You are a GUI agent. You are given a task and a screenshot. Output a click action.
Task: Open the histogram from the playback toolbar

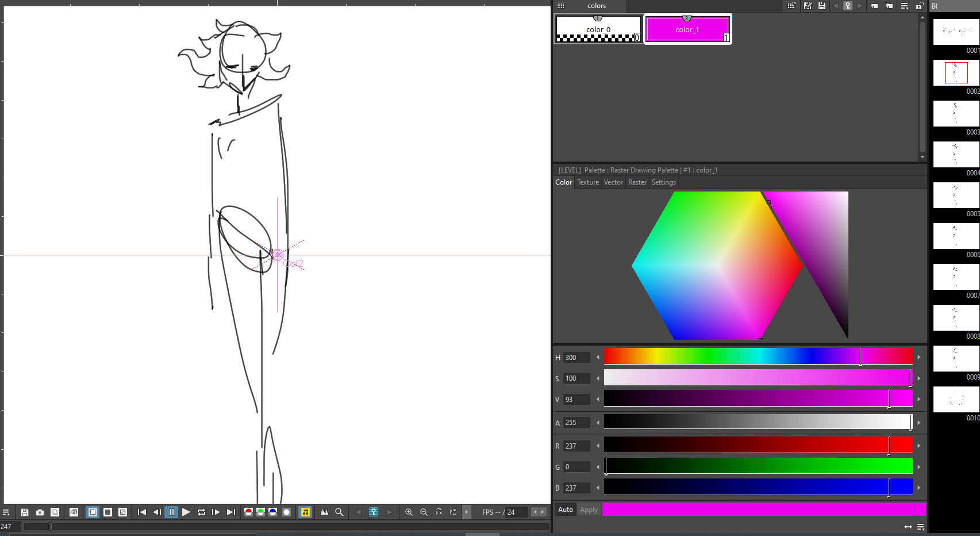point(325,512)
